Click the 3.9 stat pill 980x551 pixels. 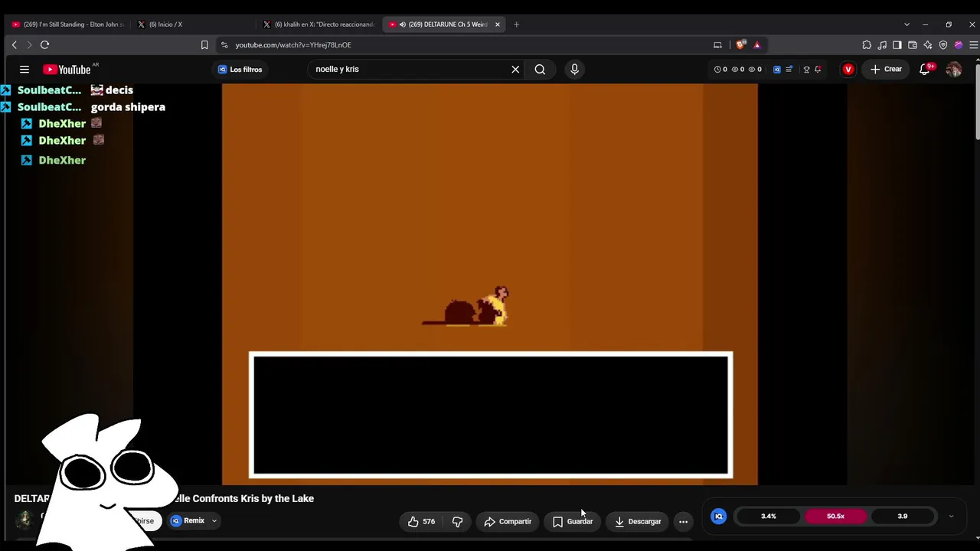[x=902, y=517]
